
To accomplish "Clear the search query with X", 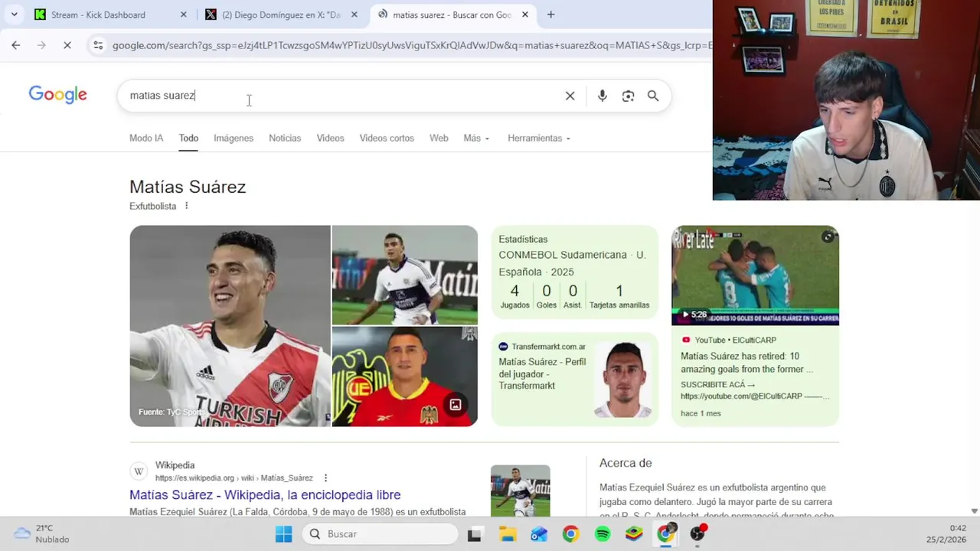I will [570, 96].
